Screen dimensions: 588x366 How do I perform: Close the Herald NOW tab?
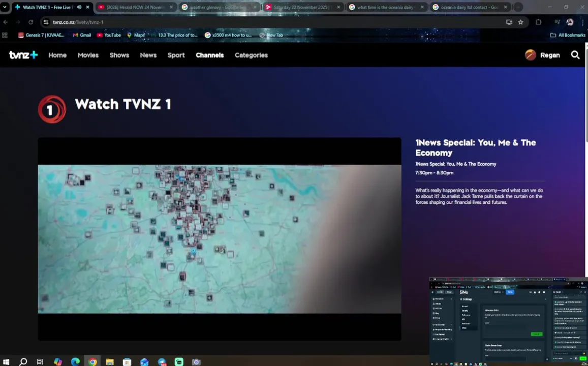point(171,7)
